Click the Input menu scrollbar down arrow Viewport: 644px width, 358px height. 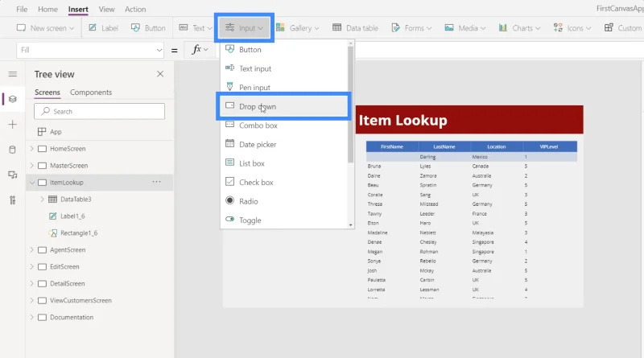[350, 225]
